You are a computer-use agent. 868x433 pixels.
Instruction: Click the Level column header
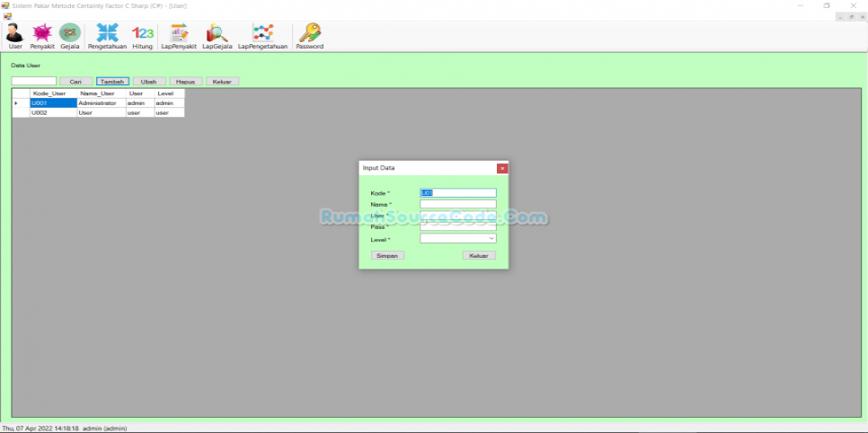(x=170, y=93)
